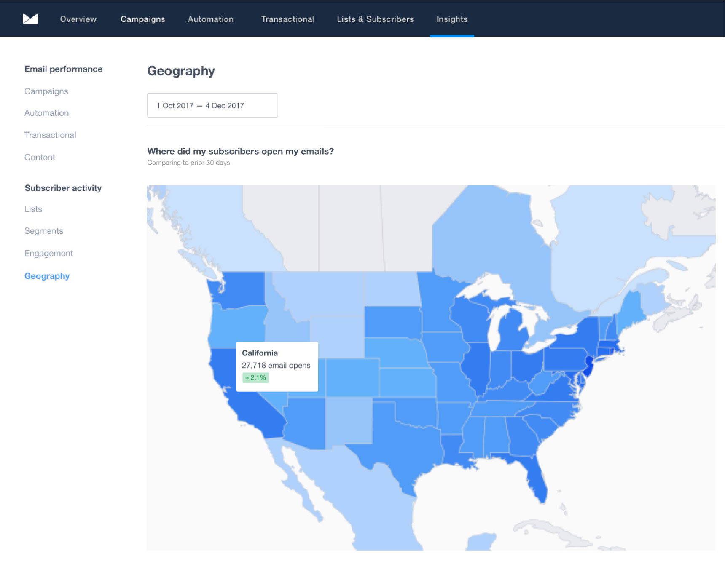725x588 pixels.
Task: Click the California email opens tooltip
Action: click(277, 366)
